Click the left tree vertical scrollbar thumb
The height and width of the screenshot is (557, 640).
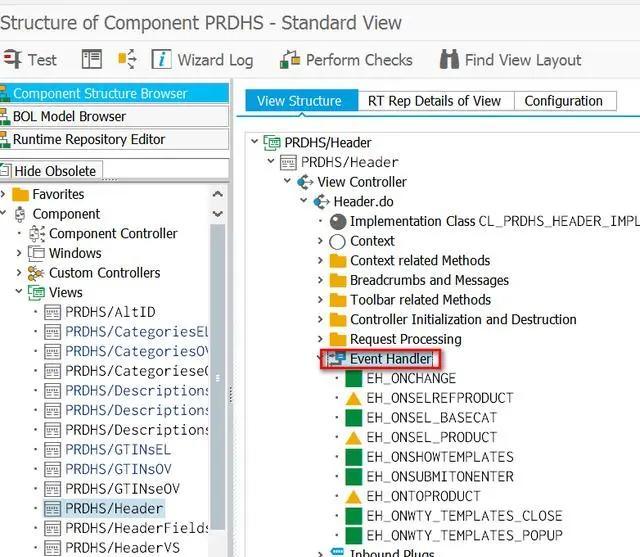[218, 377]
